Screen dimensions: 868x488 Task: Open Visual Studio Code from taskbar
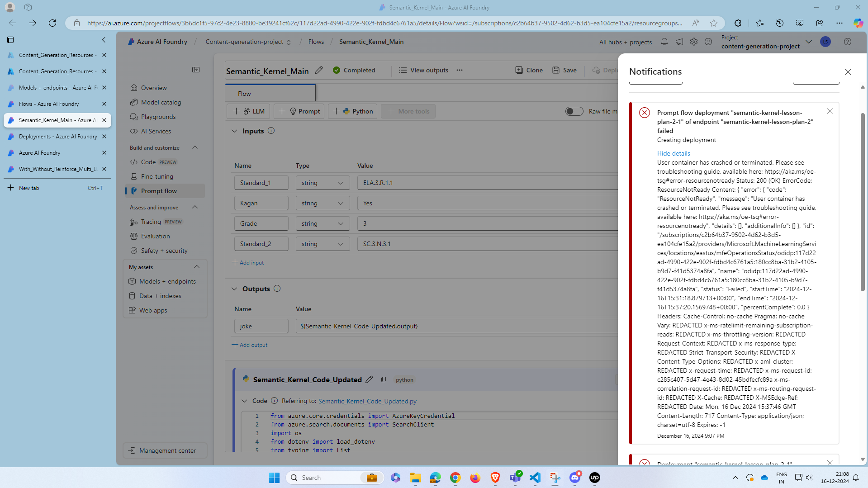(x=535, y=478)
